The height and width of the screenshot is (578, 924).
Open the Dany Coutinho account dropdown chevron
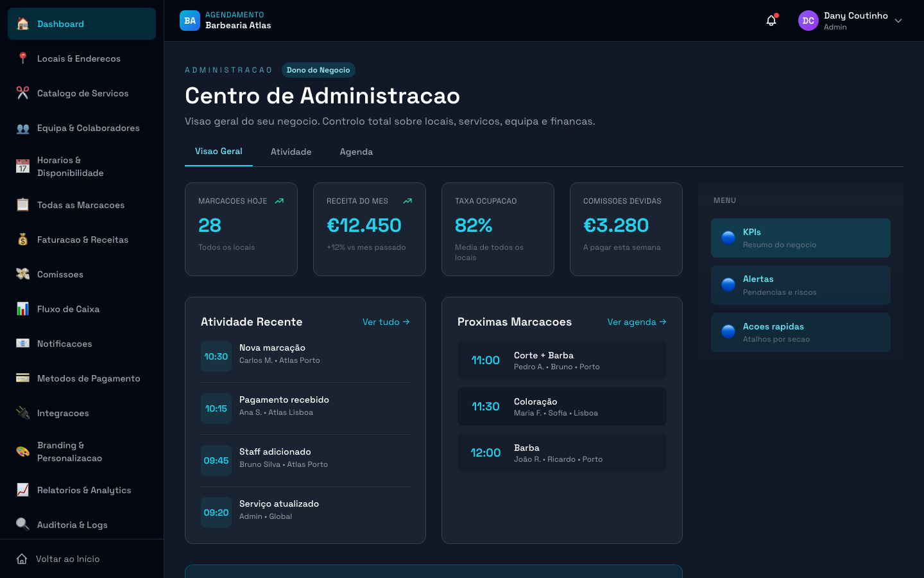tap(898, 21)
